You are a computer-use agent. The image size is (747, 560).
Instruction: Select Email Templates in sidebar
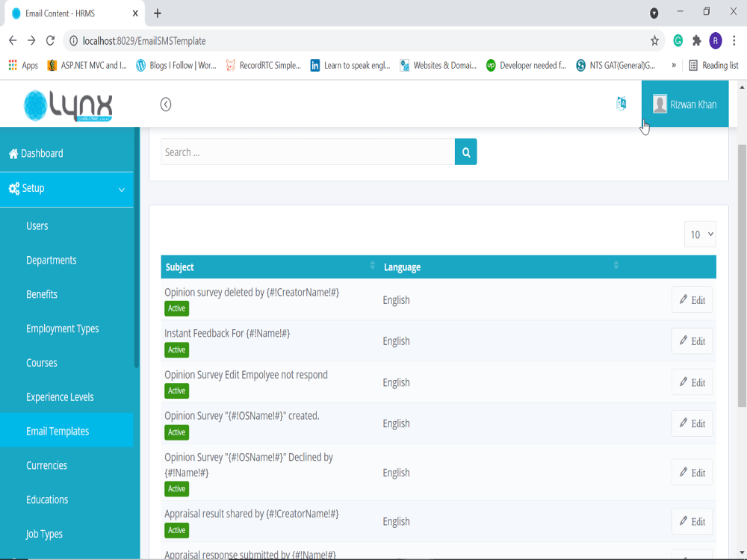[x=66, y=431]
